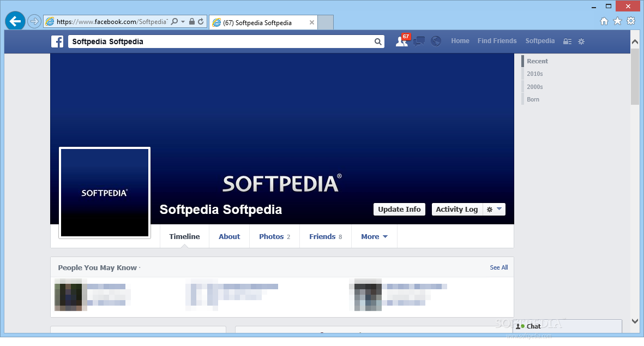This screenshot has height=346, width=644.
Task: Click the Facebook search magnifier button
Action: [378, 41]
